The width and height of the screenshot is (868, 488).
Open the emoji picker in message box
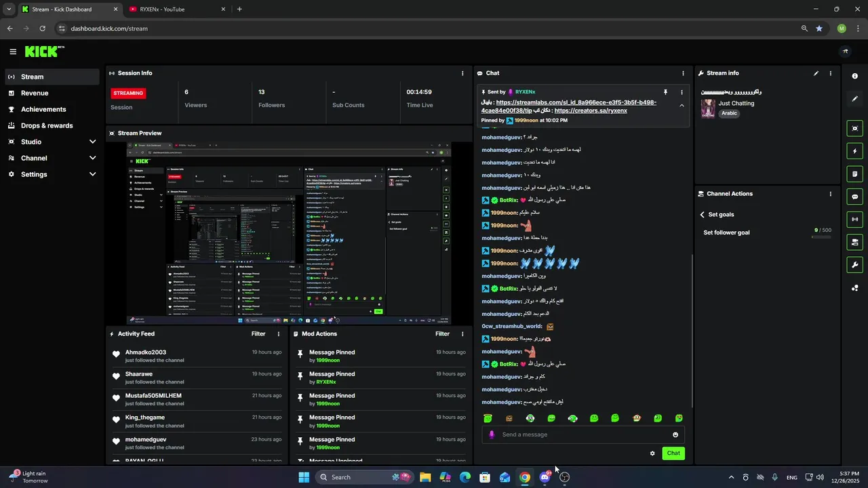pos(675,434)
